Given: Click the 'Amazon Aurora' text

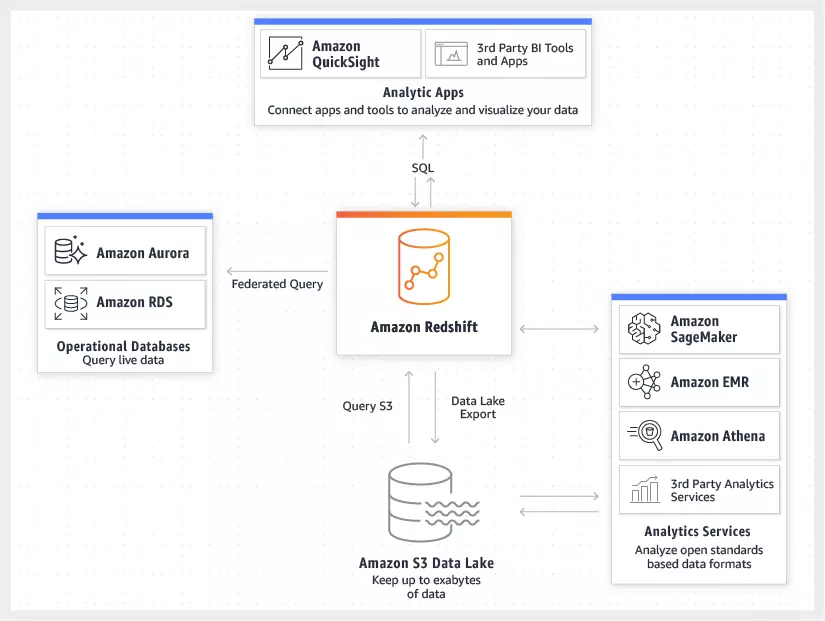Looking at the screenshot, I should click(143, 253).
